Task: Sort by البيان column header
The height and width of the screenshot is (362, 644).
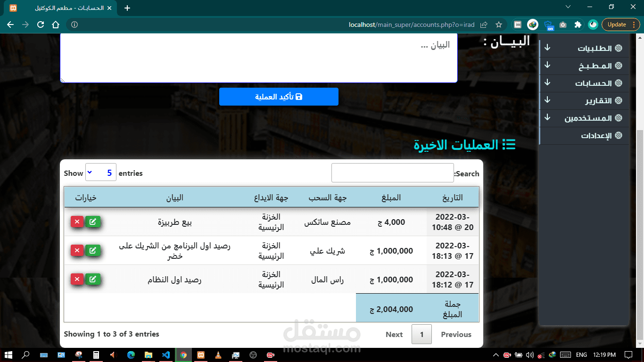Action: pyautogui.click(x=175, y=197)
